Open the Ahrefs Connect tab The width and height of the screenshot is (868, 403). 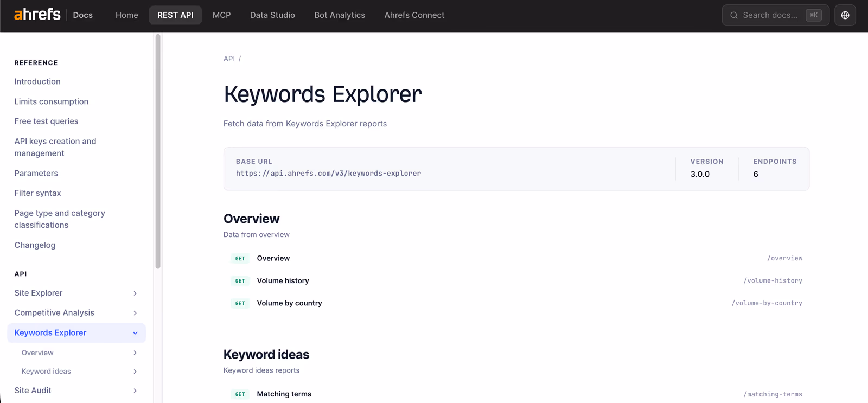[x=414, y=15]
